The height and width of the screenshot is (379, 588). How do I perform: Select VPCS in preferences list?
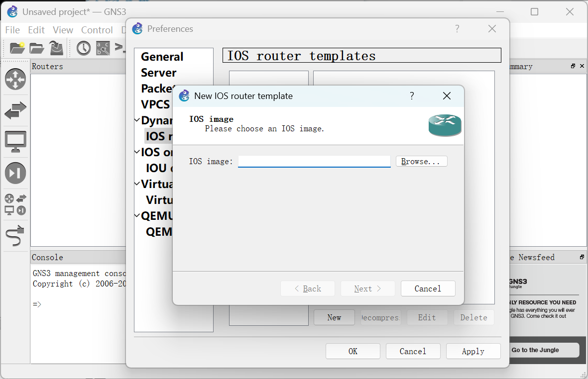point(155,104)
